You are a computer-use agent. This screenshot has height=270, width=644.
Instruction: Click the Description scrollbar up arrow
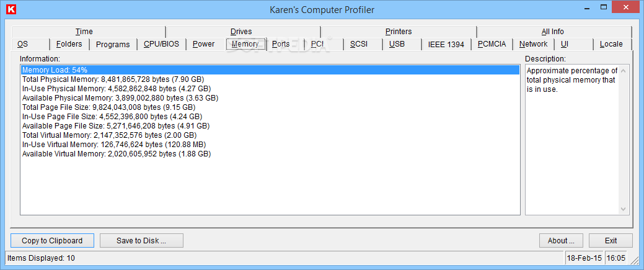coord(624,70)
